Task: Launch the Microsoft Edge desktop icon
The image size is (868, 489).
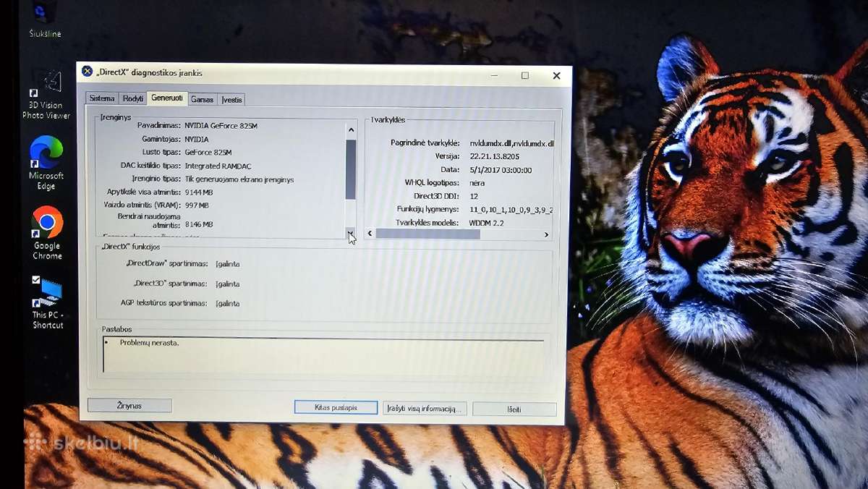Action: (x=46, y=163)
